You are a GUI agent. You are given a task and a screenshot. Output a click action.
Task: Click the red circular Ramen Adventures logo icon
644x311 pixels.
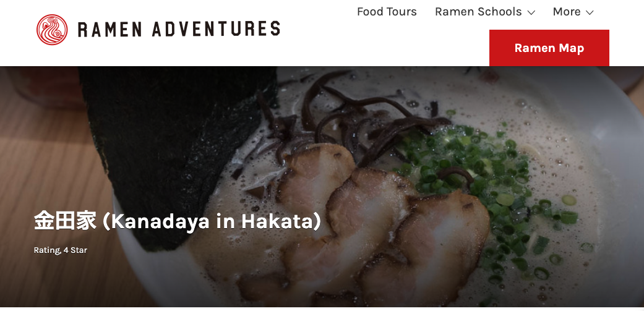point(52,30)
